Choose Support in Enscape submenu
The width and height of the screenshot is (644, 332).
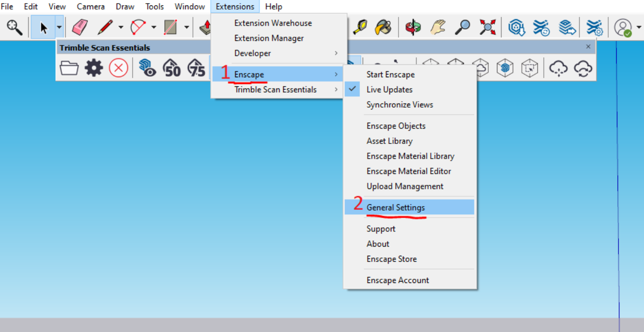(408, 229)
